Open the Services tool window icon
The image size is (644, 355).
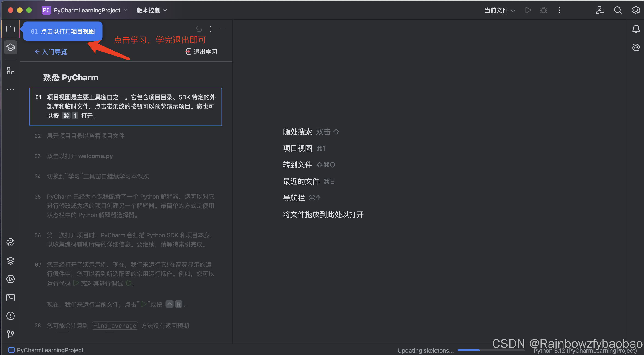11,279
